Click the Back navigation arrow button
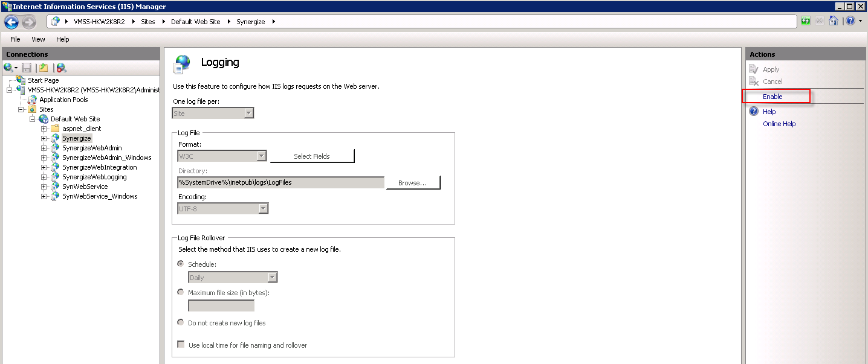Viewport: 868px width, 364px height. point(11,22)
